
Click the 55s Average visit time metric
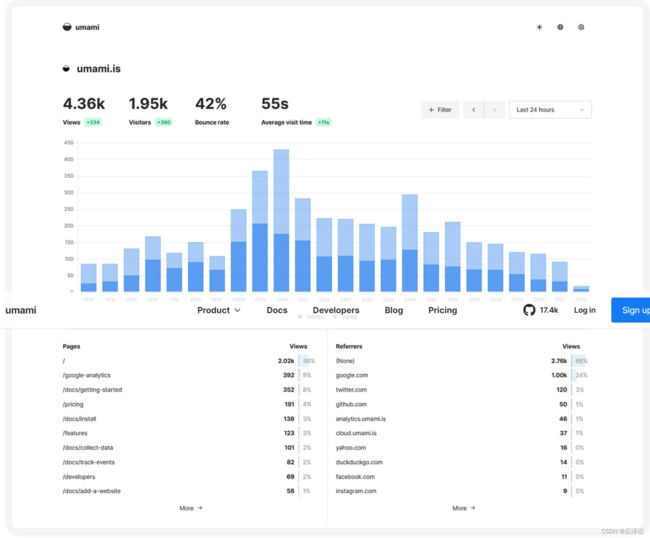tap(296, 111)
